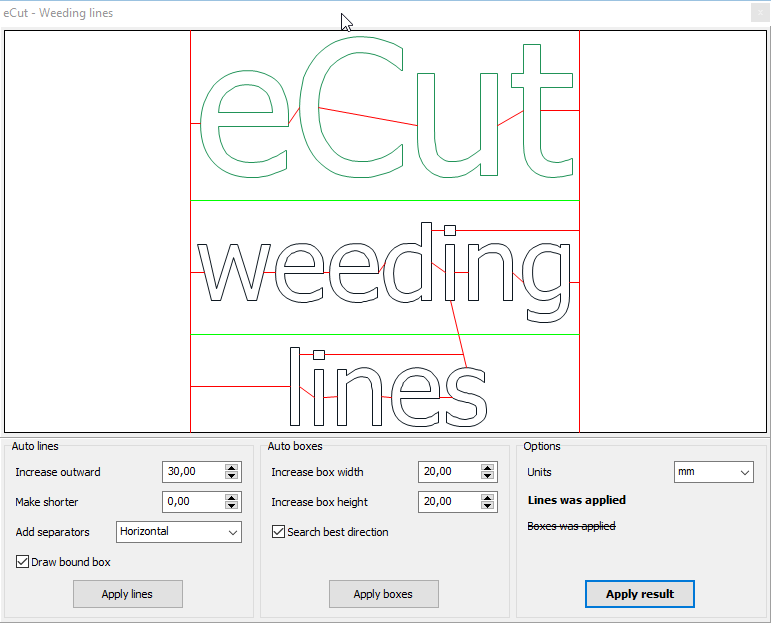
Task: Open the Add separators dropdown
Action: point(179,532)
